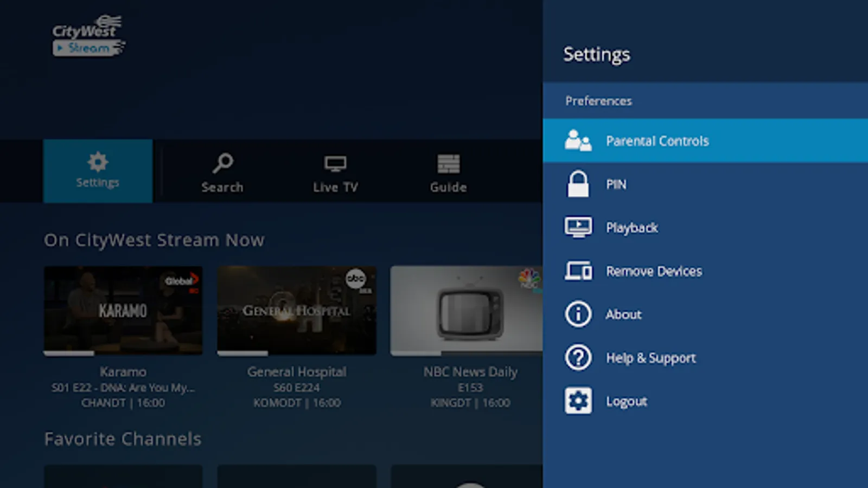
Task: Click the About info icon
Action: [578, 314]
